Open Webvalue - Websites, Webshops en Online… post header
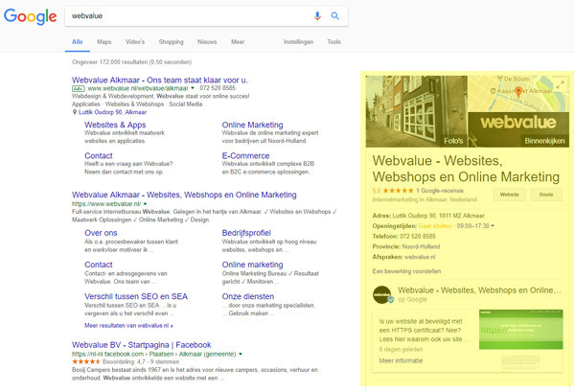 [479, 290]
